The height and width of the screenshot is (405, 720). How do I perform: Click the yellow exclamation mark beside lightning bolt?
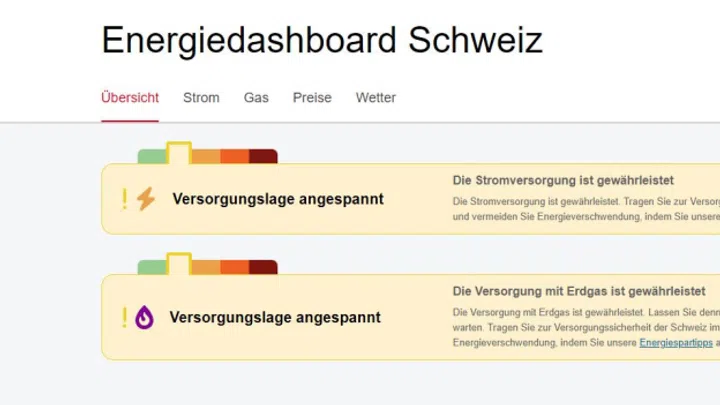124,199
